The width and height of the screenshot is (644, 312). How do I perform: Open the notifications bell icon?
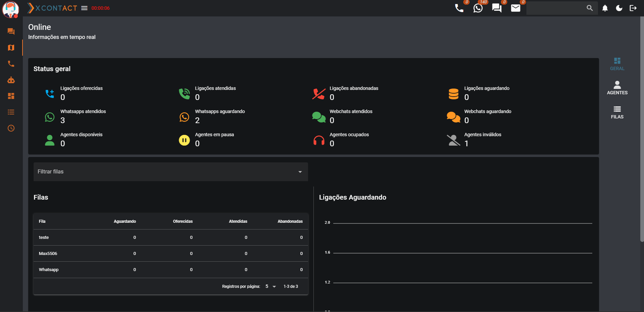pos(605,8)
